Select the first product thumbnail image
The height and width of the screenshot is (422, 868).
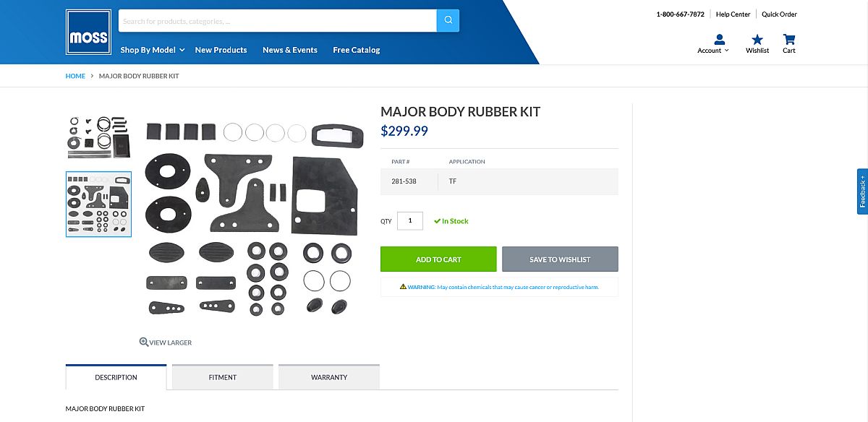pyautogui.click(x=98, y=136)
